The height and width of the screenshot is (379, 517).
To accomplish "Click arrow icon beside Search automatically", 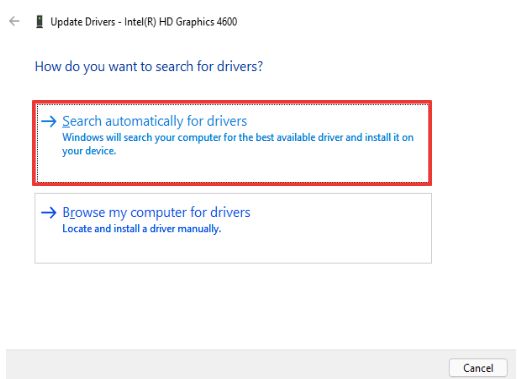I will tap(49, 121).
